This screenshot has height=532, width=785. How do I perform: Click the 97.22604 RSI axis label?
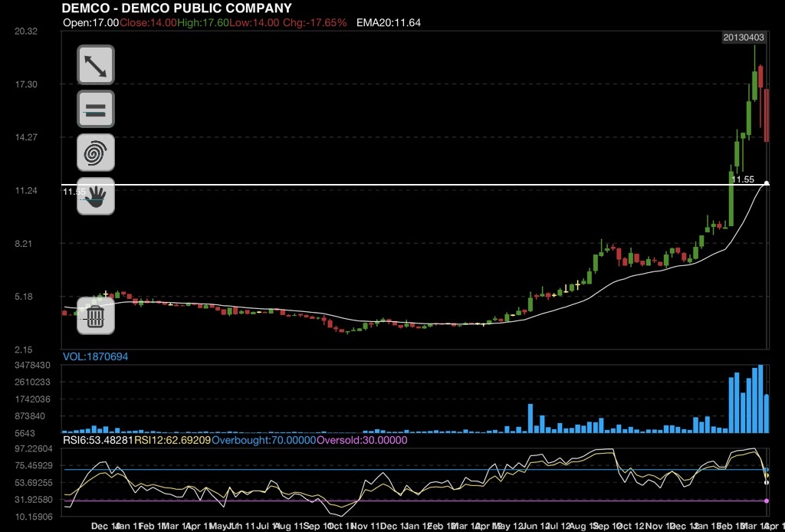click(34, 448)
